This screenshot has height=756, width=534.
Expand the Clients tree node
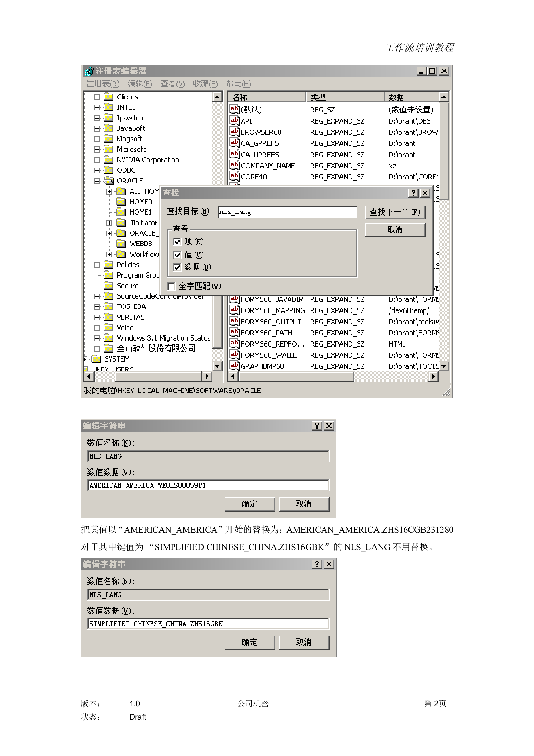[x=97, y=97]
